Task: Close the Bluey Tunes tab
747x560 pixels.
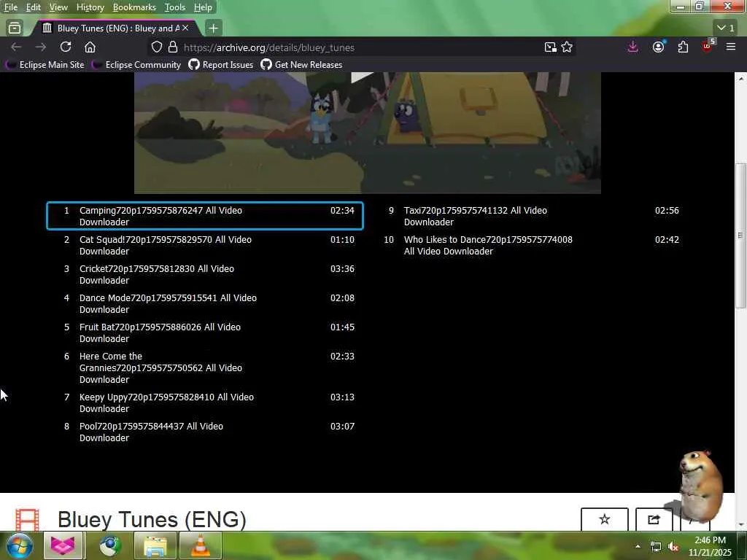Action: [x=185, y=28]
